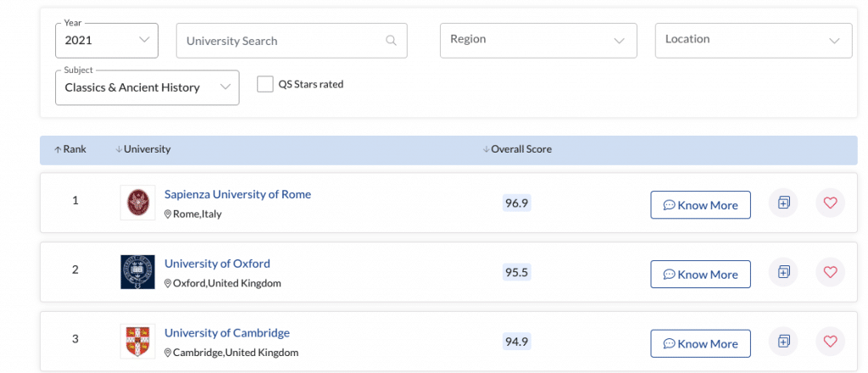Click the 96.9 overall score

(516, 203)
